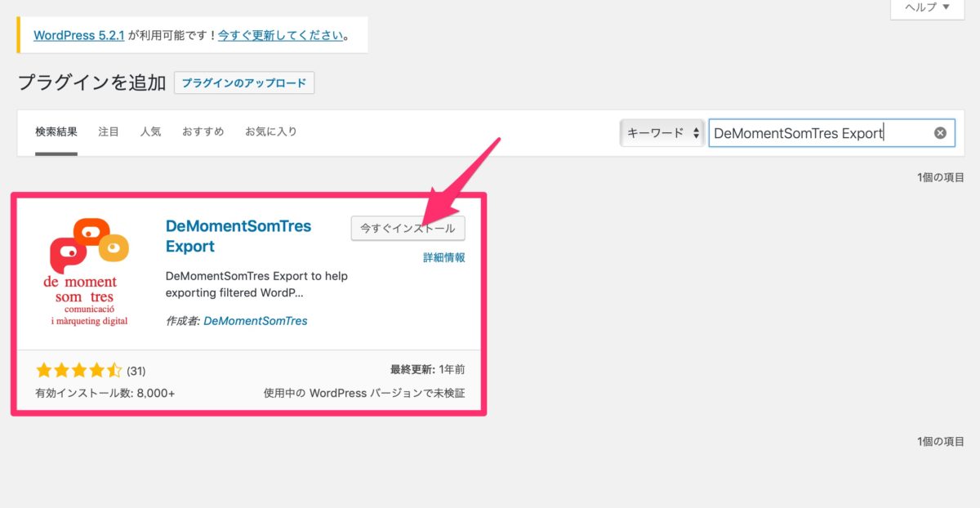Click the (31) rating count
The width and height of the screenshot is (980, 508).
click(136, 371)
